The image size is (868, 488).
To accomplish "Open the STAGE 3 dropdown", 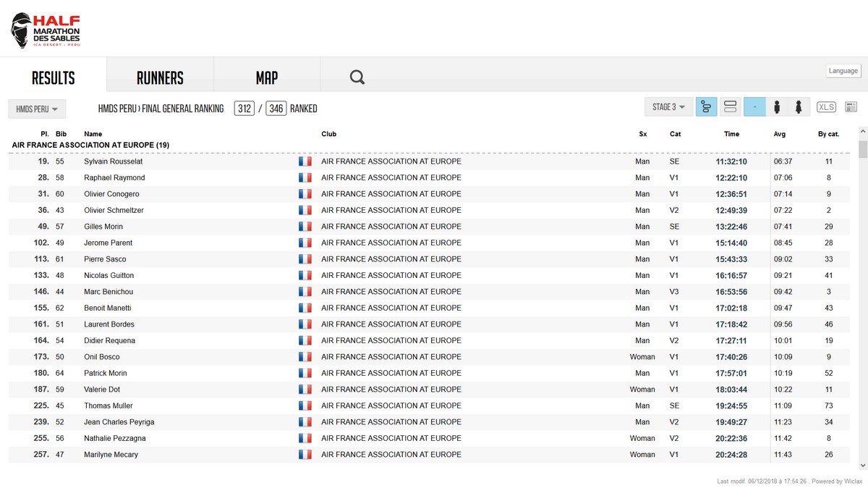I will (x=669, y=107).
